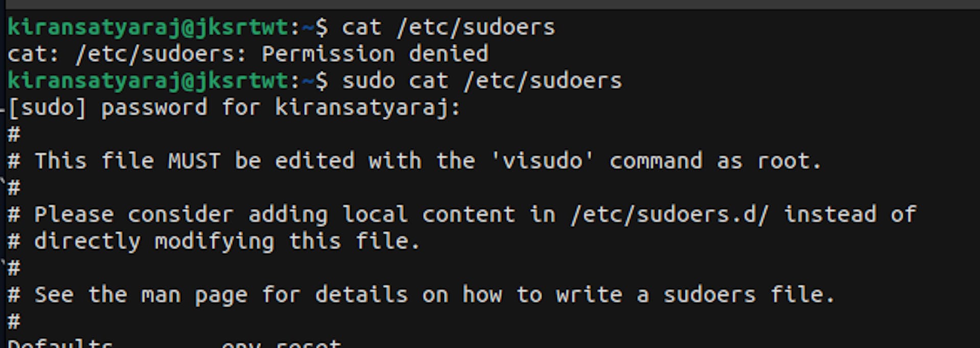Click the second kiransatyaraj@jksrtwt prompt

pos(149,81)
